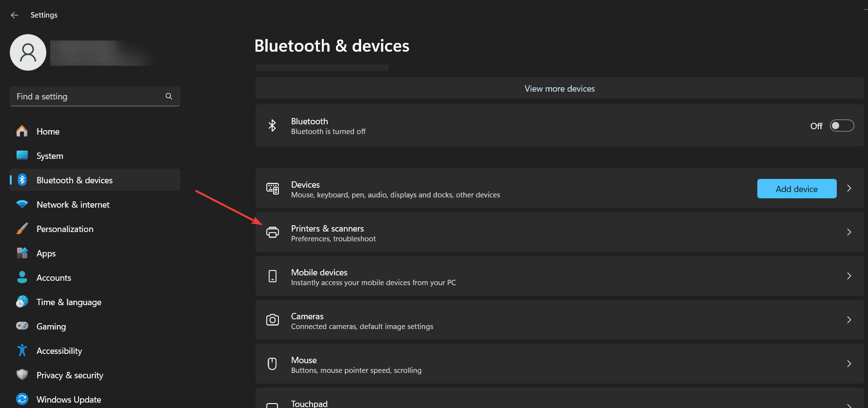Click the System monitor icon
Screen dimensions: 868x408
tap(22, 155)
